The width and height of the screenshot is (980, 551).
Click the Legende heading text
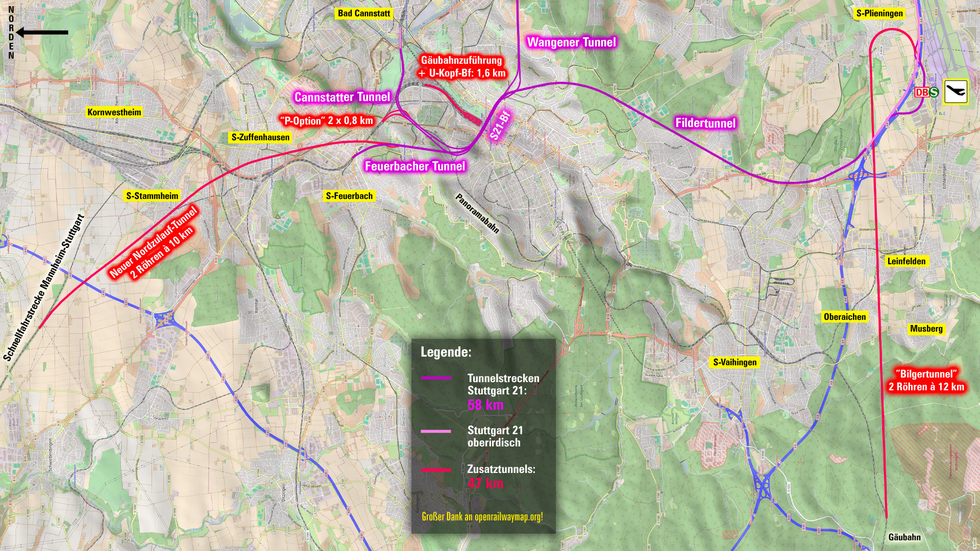[446, 352]
